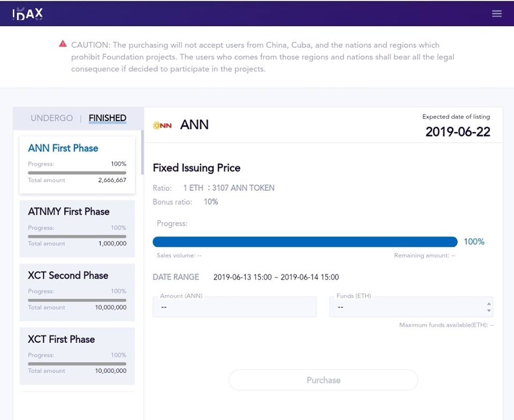Screen dimensions: 514x420
Task: Click the ANN token name heading
Action: [194, 125]
